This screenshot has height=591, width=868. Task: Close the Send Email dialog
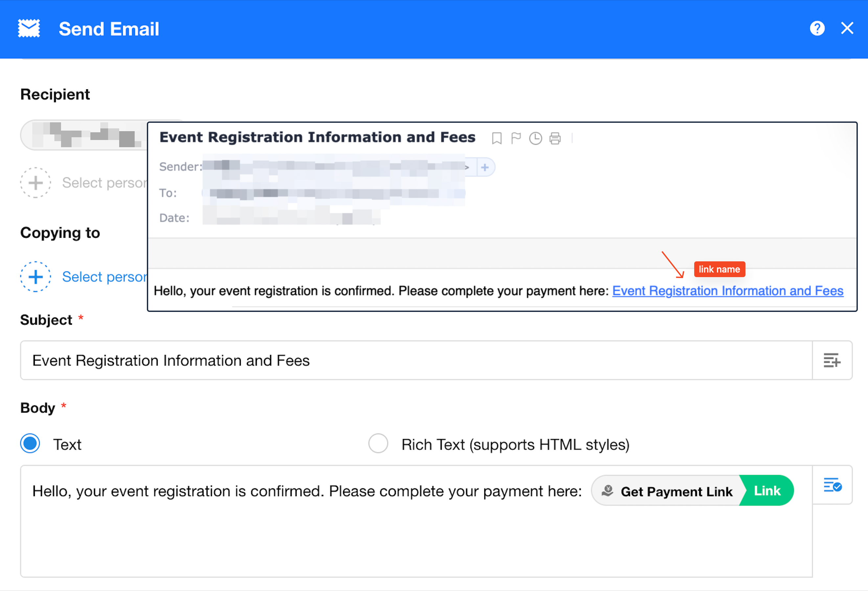pyautogui.click(x=847, y=28)
